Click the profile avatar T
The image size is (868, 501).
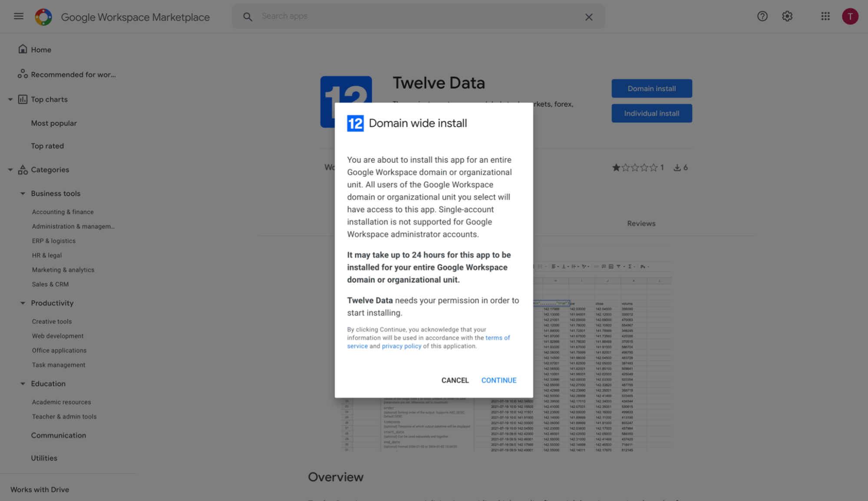point(850,16)
